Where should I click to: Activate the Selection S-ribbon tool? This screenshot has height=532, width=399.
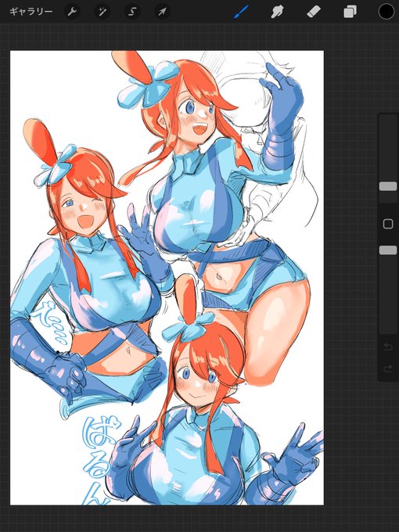[x=132, y=13]
